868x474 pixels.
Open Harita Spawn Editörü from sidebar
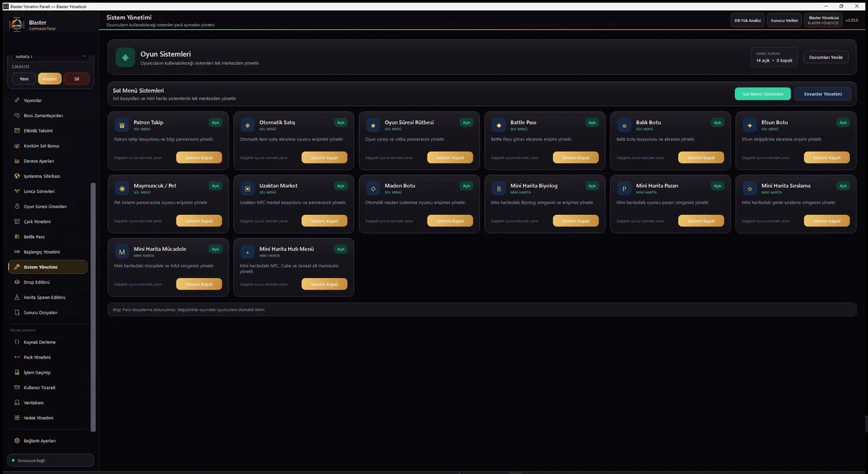(x=47, y=297)
